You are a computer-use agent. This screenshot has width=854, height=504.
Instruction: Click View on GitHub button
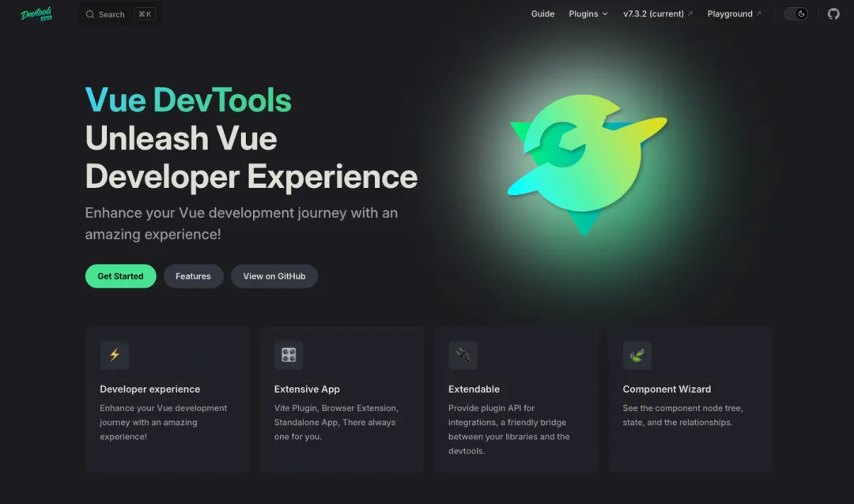274,276
